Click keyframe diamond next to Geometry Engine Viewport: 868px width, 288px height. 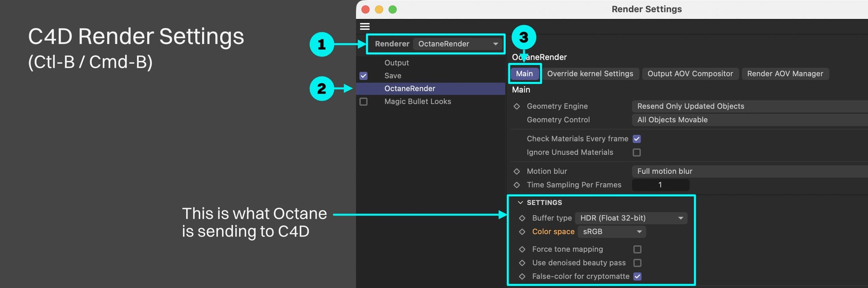(516, 106)
